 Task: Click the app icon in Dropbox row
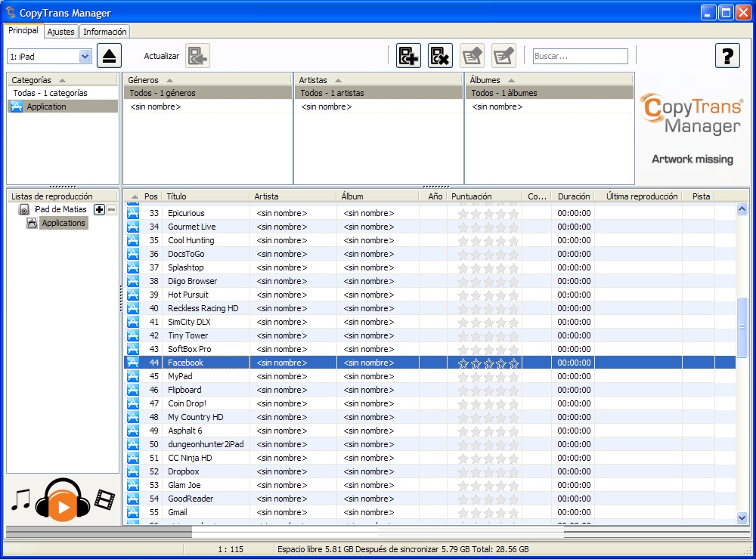click(x=132, y=471)
